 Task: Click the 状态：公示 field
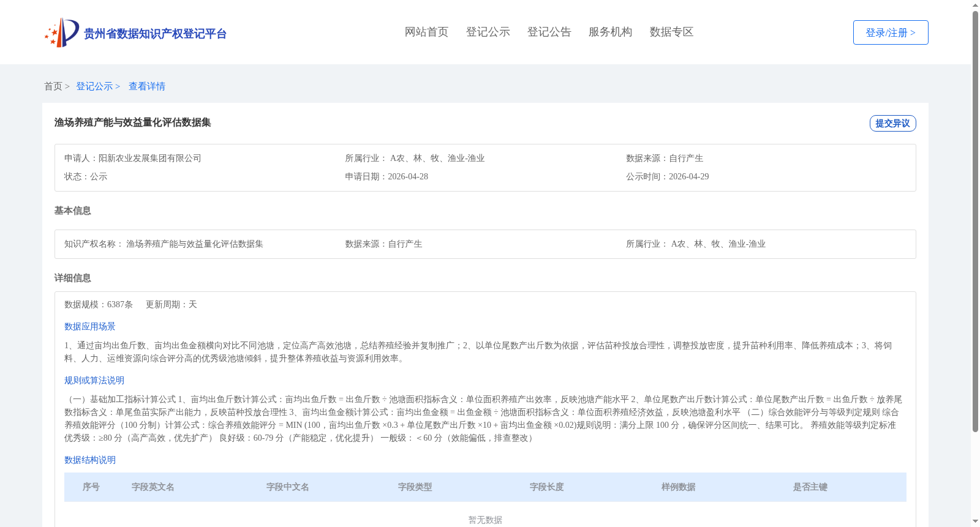[x=86, y=176]
